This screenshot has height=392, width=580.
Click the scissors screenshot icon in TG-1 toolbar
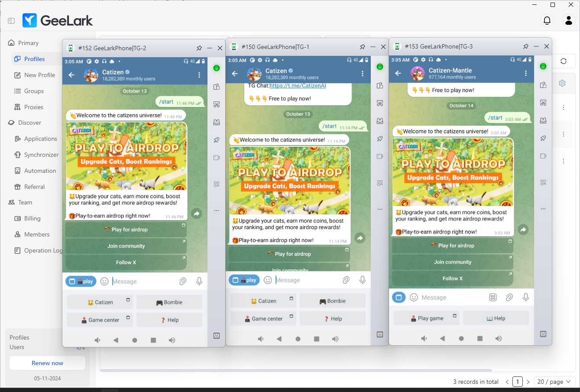click(x=380, y=103)
